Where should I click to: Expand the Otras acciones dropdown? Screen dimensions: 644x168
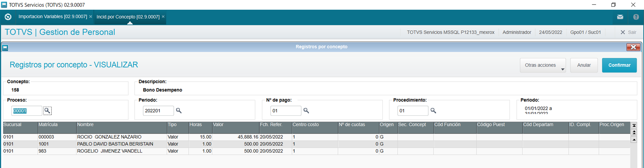tap(543, 65)
